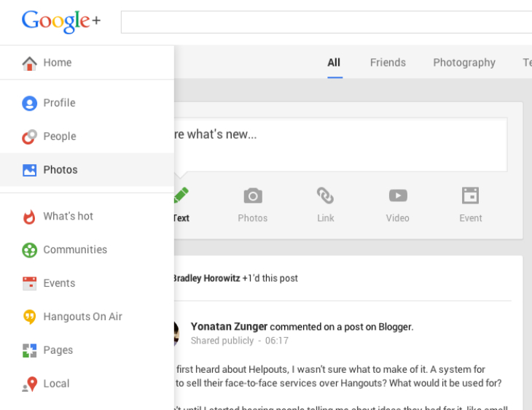The width and height of the screenshot is (532, 410).
Task: Open Communities in the sidebar
Action: [87, 250]
